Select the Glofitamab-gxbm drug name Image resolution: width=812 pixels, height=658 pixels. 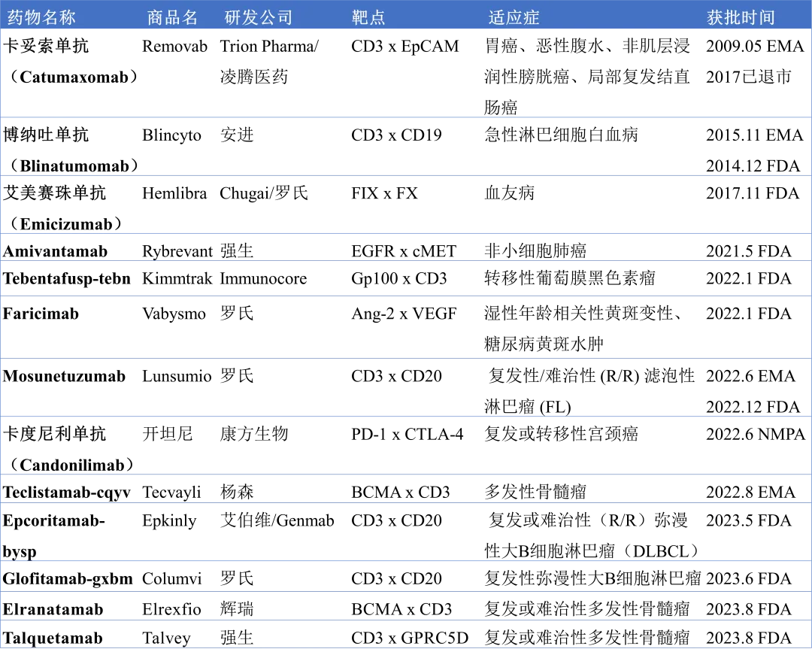[x=68, y=579]
